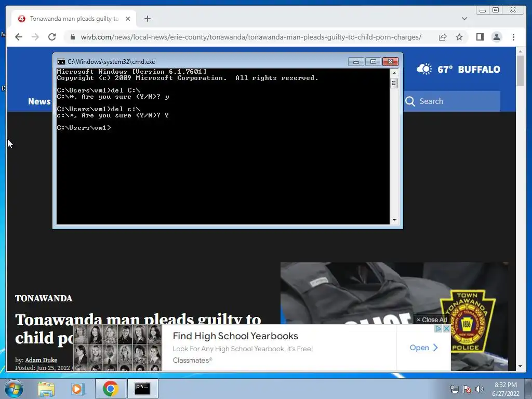Maximize the cmd.exe window
532x399 pixels.
[x=373, y=62]
